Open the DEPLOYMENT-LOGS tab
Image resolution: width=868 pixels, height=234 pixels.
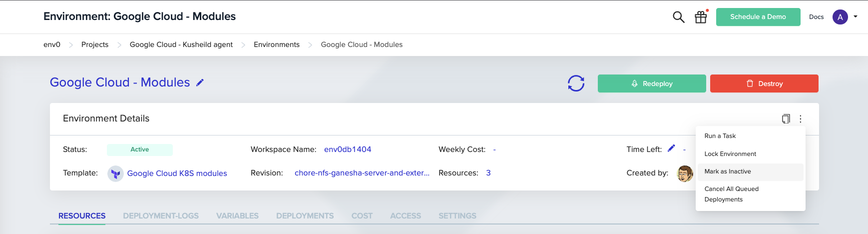point(161,216)
